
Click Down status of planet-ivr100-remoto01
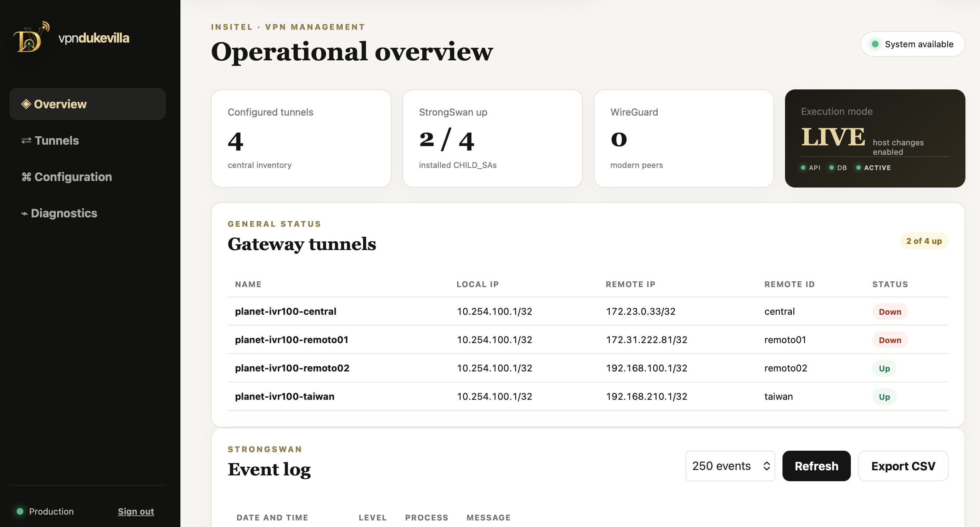890,340
